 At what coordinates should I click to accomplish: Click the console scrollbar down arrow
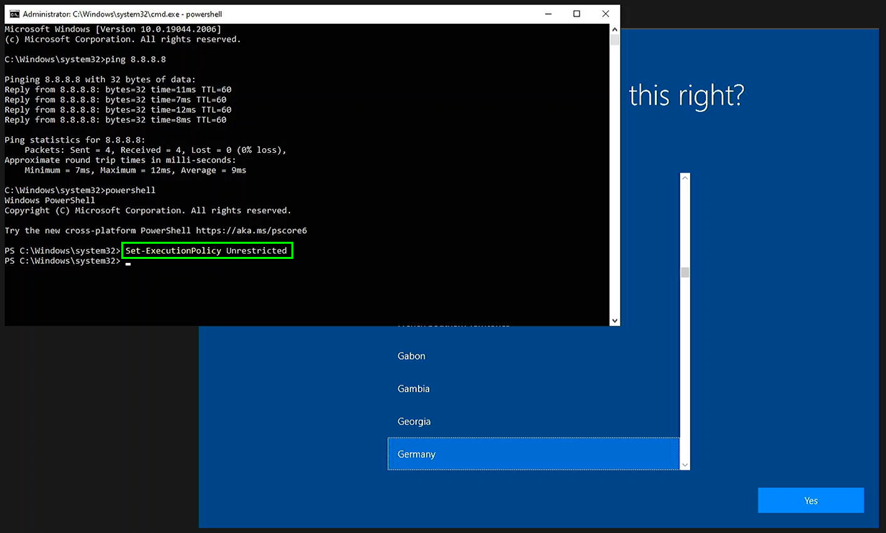(614, 320)
